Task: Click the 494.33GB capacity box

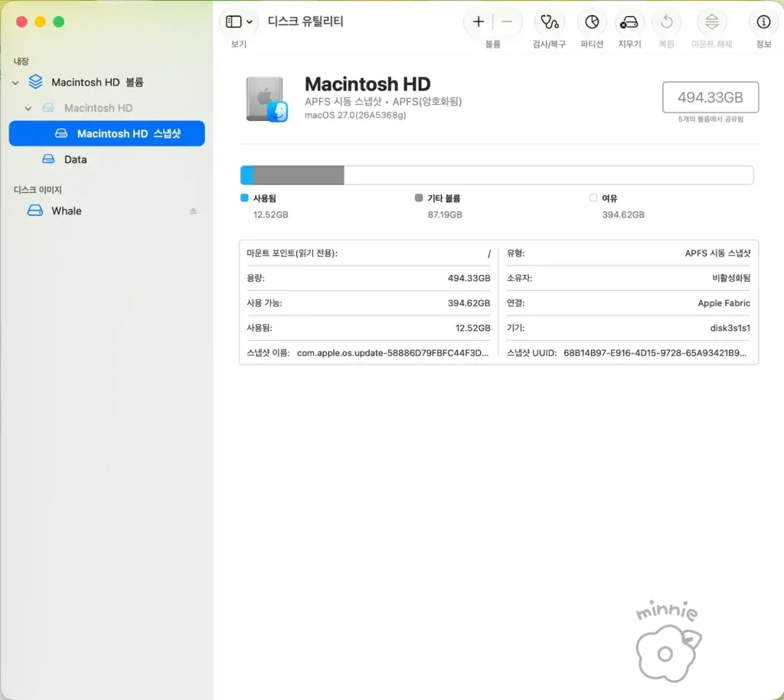Action: (710, 97)
